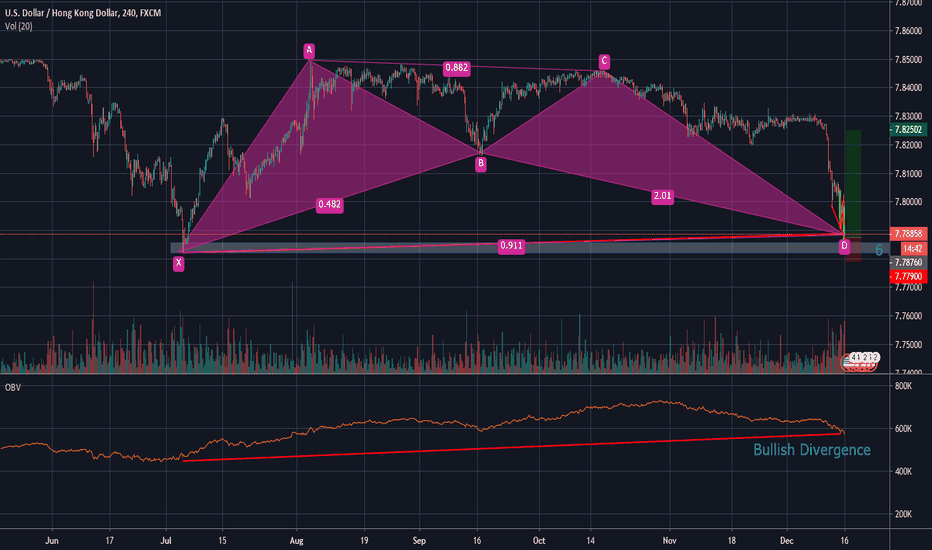Select the 2.01 ratio label

pos(662,196)
